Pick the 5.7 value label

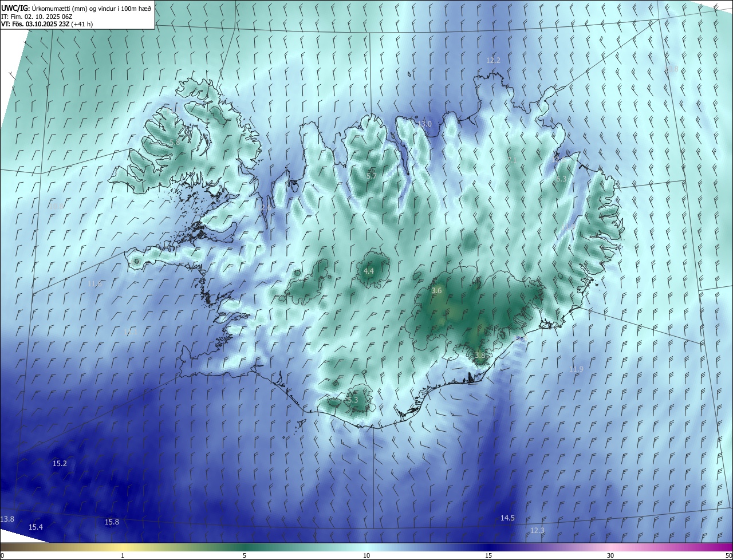(x=371, y=176)
